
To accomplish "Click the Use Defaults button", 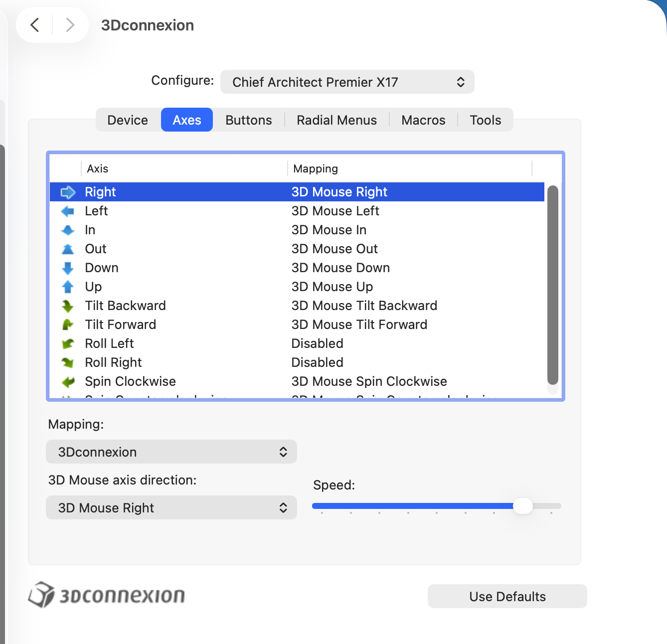I will click(507, 596).
